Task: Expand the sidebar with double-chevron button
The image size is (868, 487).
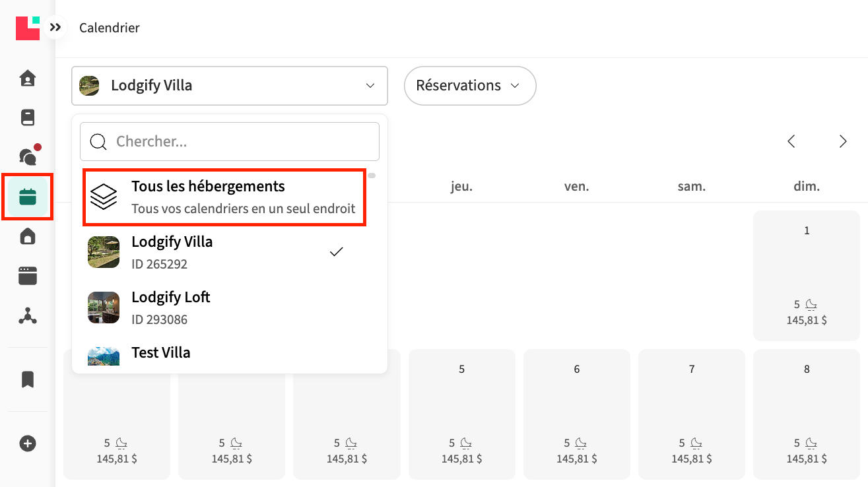Action: pyautogui.click(x=55, y=28)
